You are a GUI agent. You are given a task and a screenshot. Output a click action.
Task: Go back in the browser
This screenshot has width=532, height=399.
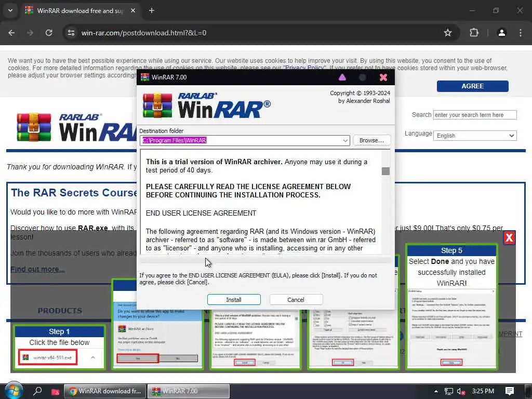(11, 33)
